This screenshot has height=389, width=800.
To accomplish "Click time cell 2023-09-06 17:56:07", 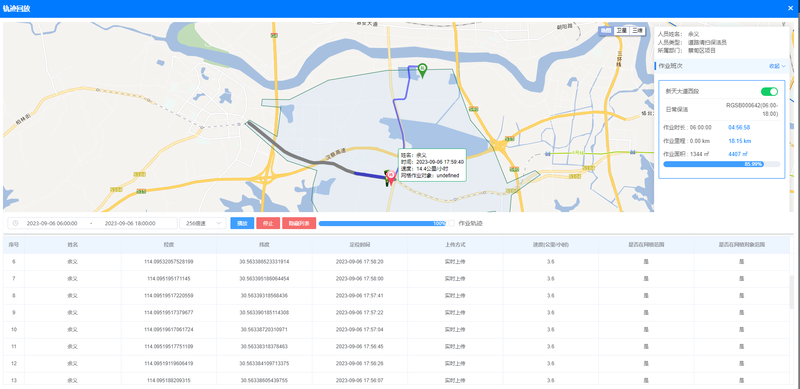I will [x=360, y=381].
